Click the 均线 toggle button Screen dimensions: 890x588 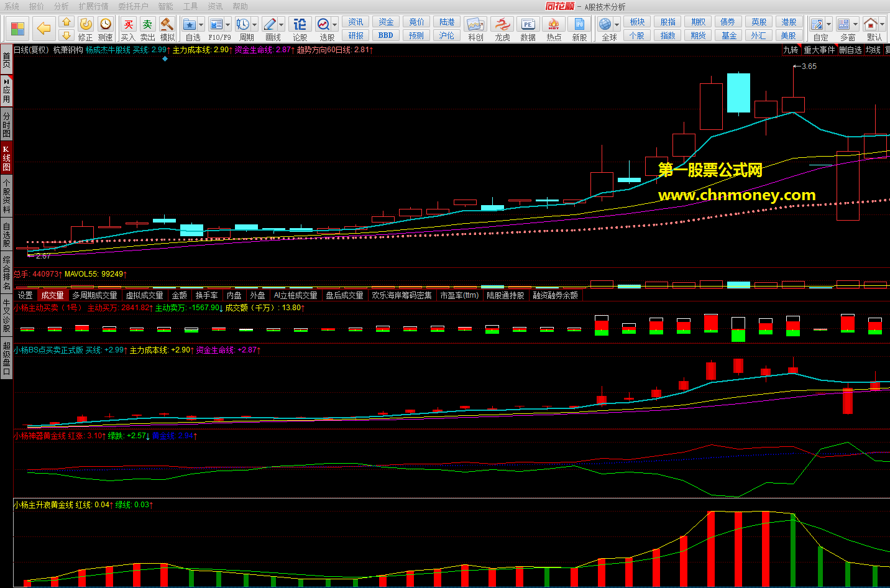pyautogui.click(x=873, y=50)
